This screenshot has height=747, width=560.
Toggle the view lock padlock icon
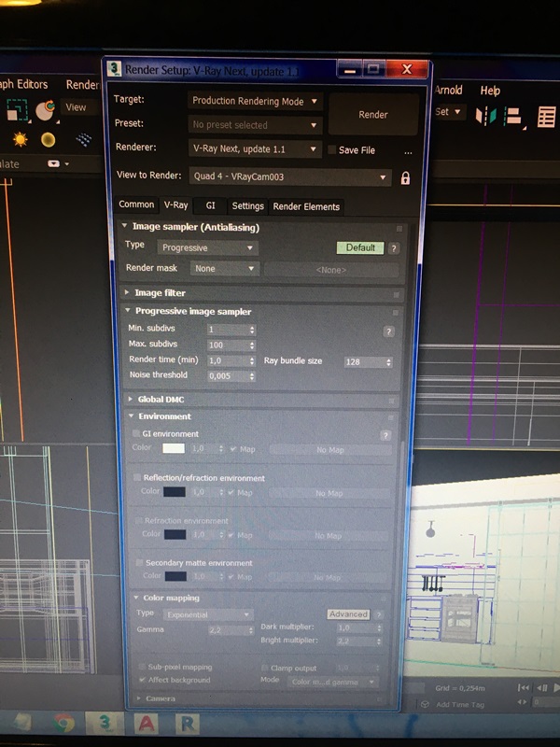[x=405, y=178]
